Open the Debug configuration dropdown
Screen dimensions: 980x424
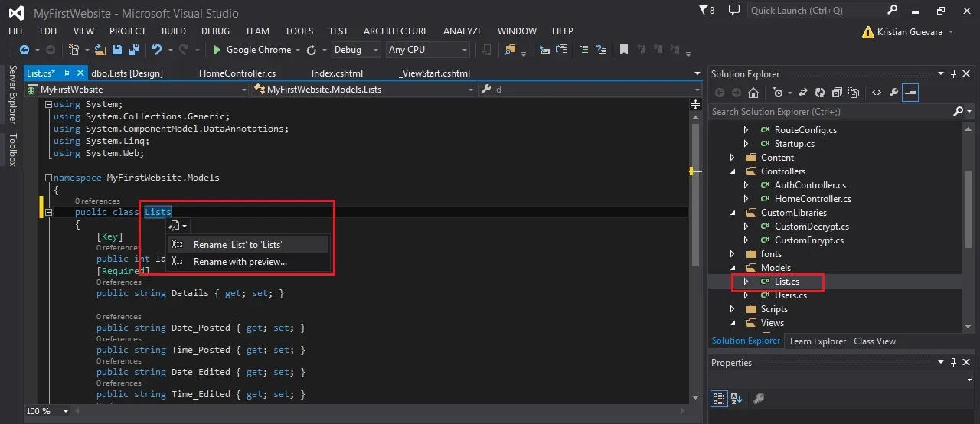click(x=356, y=50)
